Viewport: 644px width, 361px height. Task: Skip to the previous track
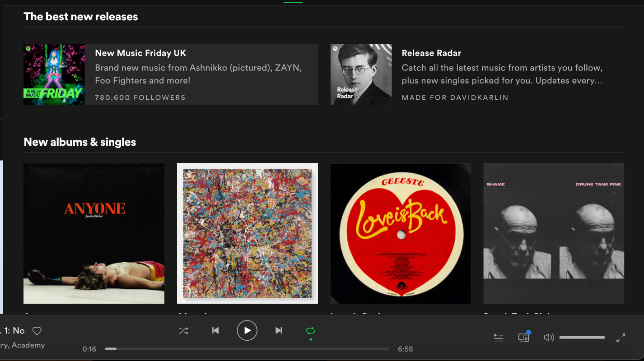pyautogui.click(x=215, y=331)
